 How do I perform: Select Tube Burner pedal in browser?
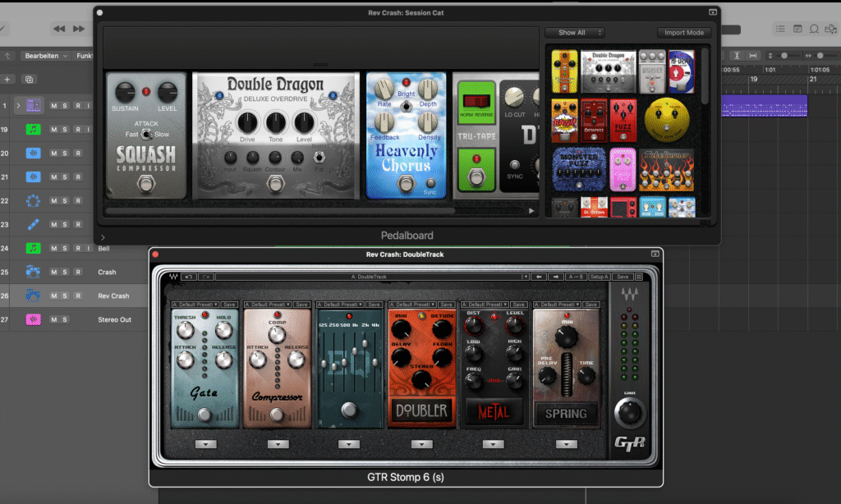tap(666, 170)
